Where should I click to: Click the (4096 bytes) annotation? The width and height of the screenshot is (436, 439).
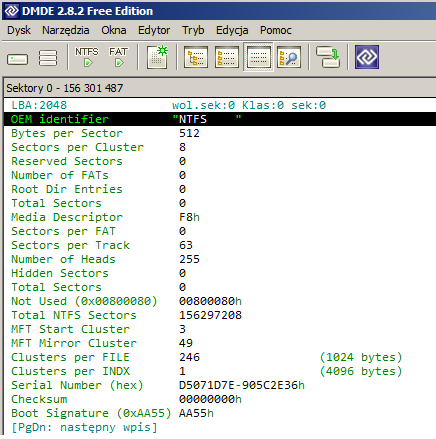click(361, 371)
